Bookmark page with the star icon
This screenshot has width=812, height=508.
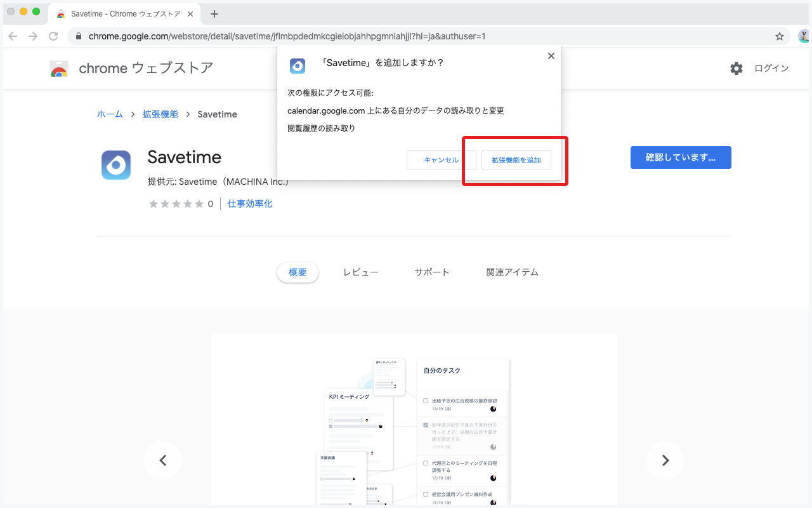780,36
